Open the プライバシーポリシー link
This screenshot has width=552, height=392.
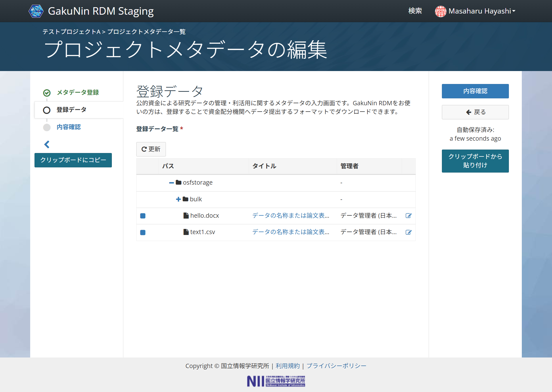click(x=336, y=366)
